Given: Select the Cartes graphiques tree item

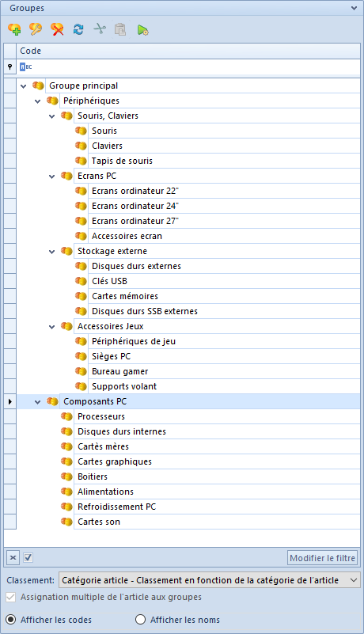Looking at the screenshot, I should (115, 461).
